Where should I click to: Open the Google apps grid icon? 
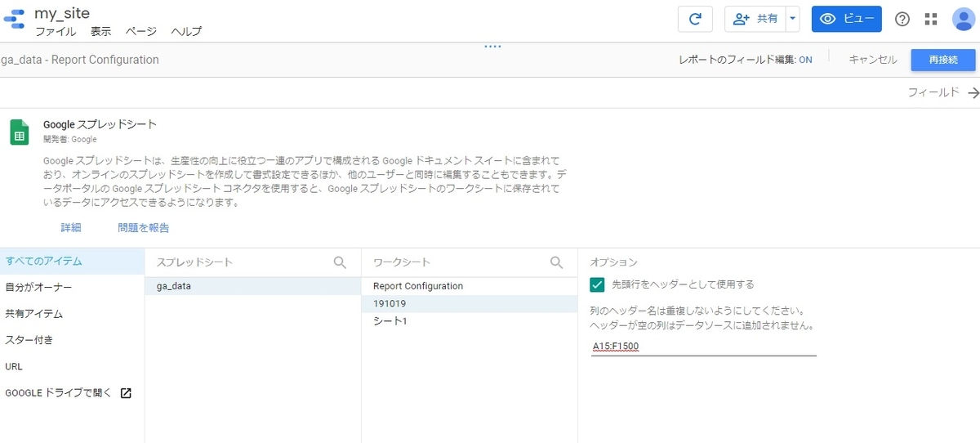[x=931, y=20]
